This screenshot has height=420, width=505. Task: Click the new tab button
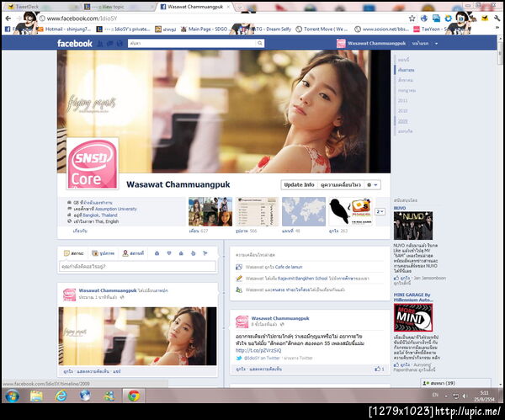(x=241, y=7)
